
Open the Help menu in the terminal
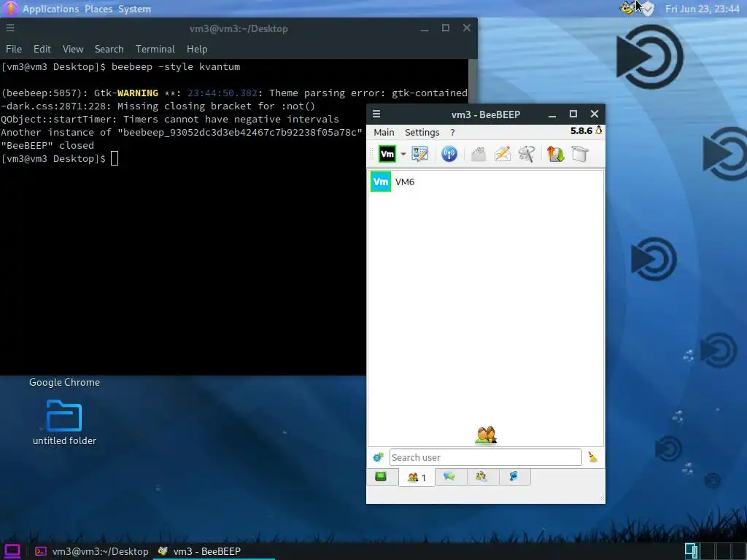(x=197, y=49)
